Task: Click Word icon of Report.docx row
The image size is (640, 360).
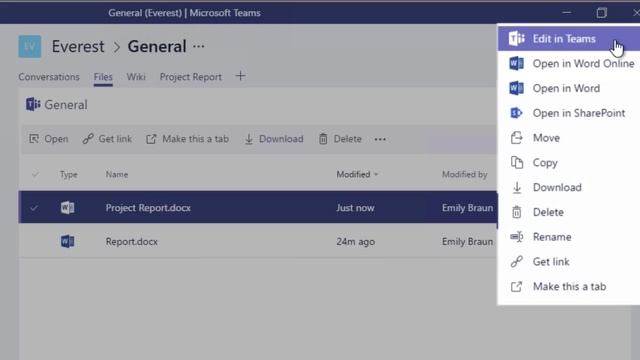Action: 68,241
